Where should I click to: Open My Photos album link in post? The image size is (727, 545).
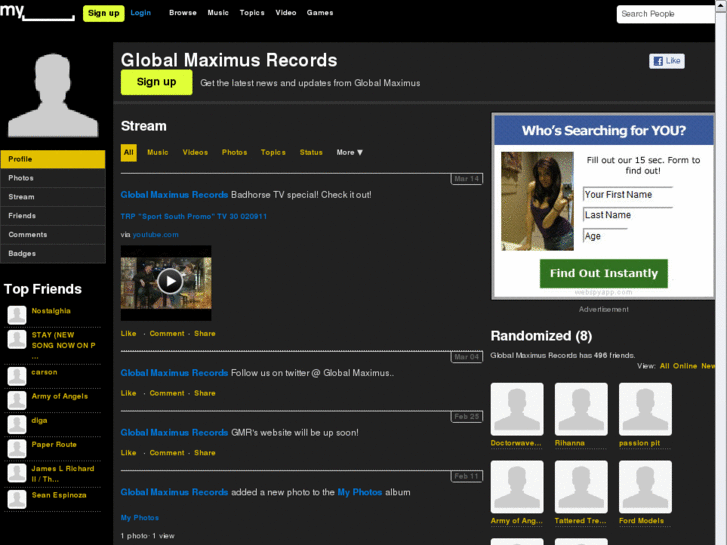360,492
